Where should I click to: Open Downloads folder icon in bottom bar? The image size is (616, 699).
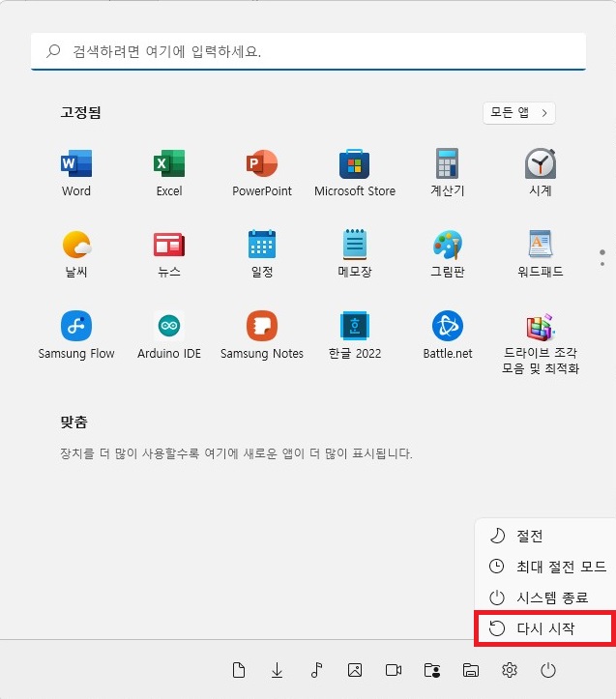click(x=277, y=670)
